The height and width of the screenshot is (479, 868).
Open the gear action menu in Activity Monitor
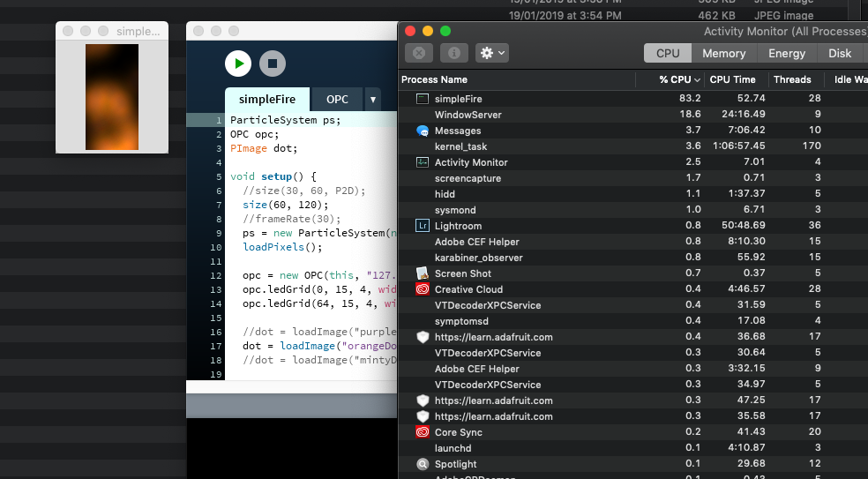pyautogui.click(x=491, y=53)
